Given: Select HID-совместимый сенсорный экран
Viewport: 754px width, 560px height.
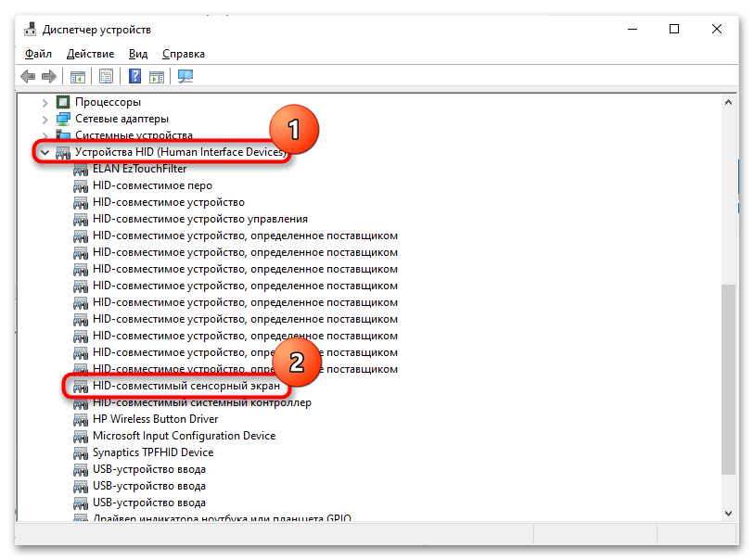Looking at the screenshot, I should (186, 386).
